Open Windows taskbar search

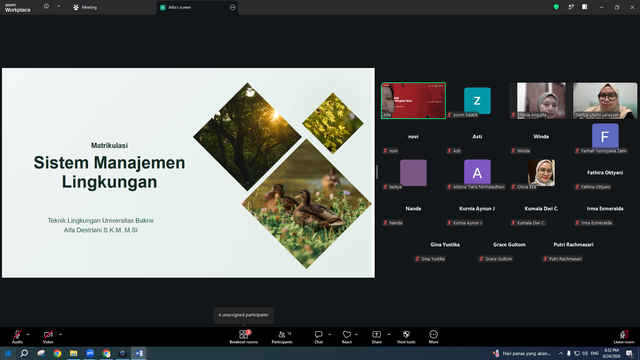pyautogui.click(x=24, y=353)
